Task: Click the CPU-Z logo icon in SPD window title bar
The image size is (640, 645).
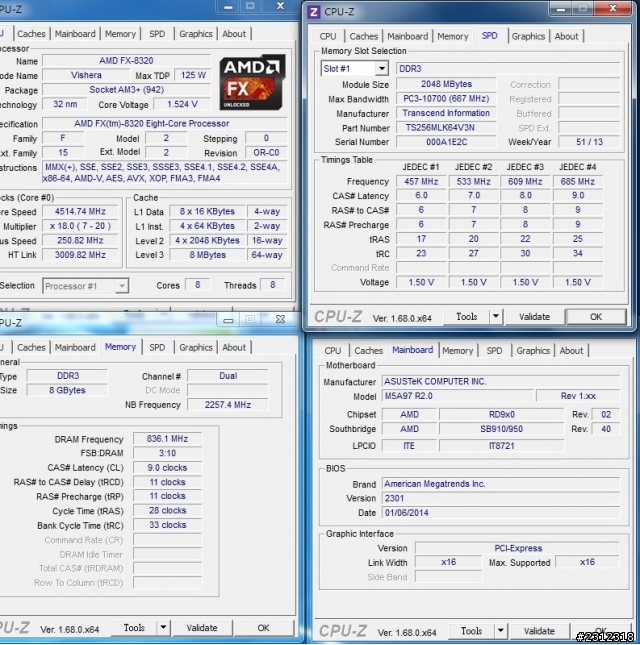Action: pos(314,12)
